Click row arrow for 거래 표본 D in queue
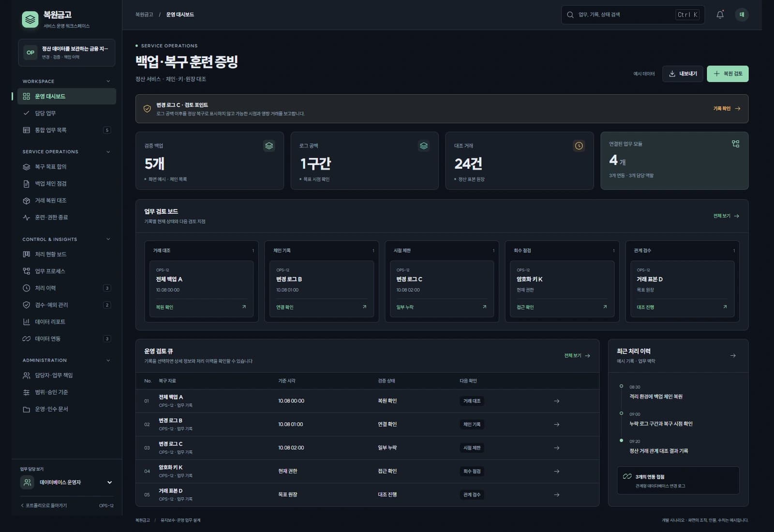This screenshot has width=774, height=532. (x=557, y=495)
